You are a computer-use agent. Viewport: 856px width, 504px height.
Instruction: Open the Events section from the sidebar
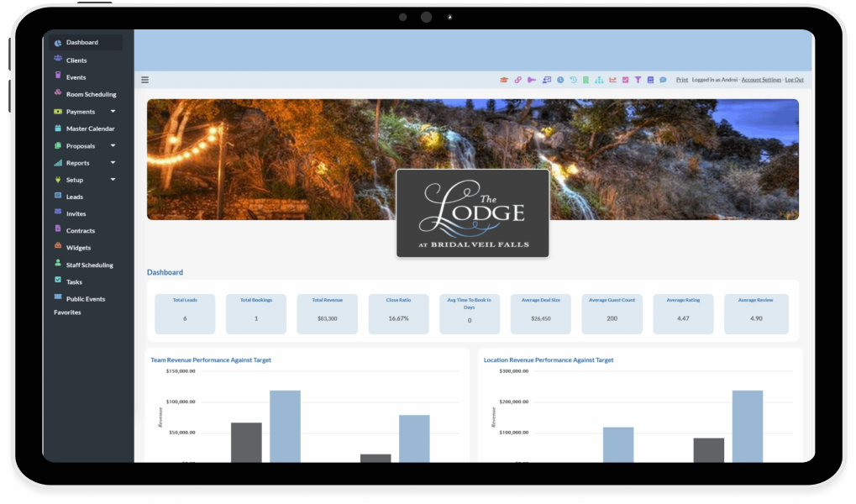click(78, 76)
